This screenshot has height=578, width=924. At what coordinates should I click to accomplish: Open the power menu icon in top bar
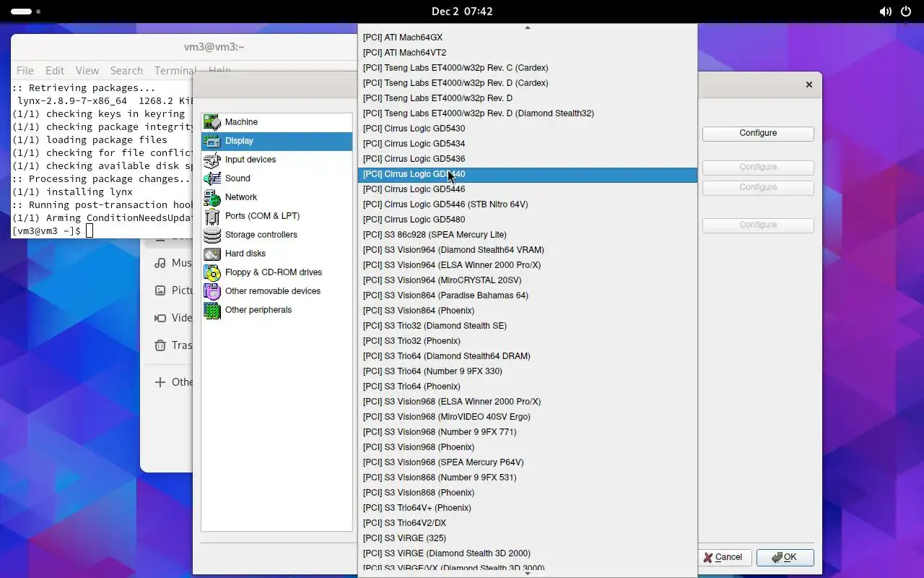(905, 12)
